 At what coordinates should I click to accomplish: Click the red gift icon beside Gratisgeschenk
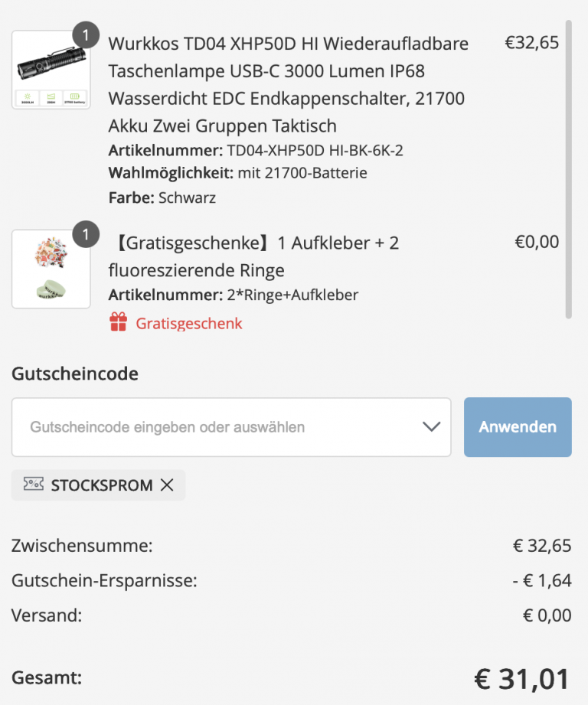click(119, 322)
